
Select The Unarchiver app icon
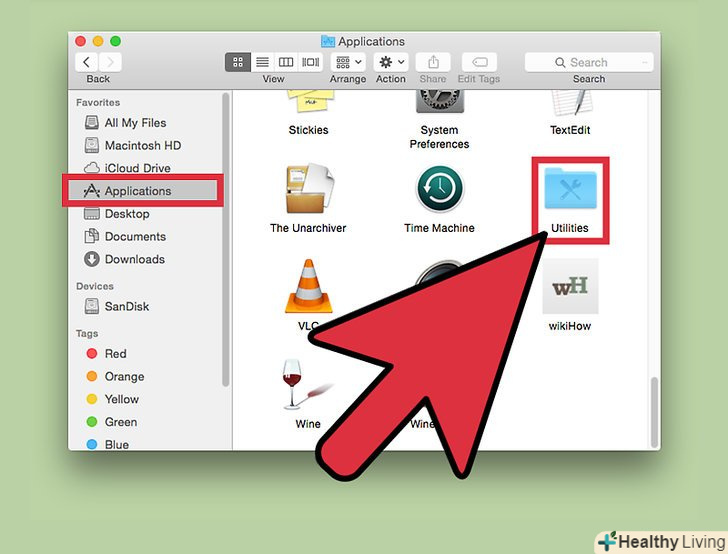tap(310, 189)
